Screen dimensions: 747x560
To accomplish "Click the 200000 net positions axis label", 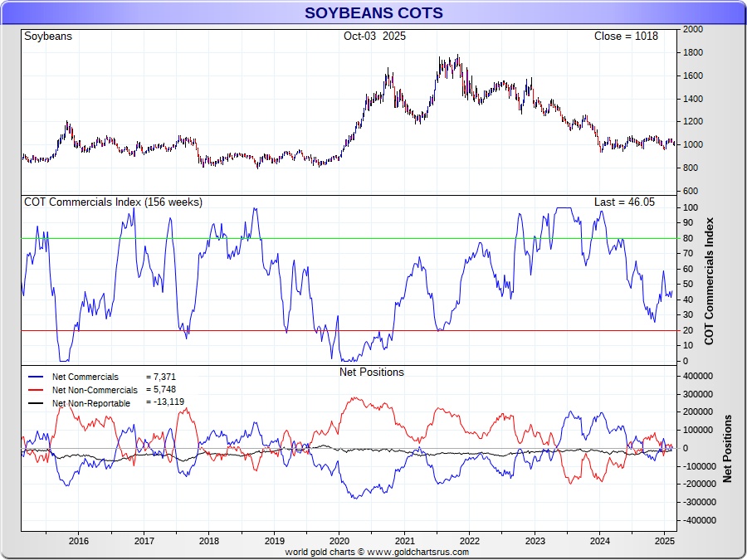I will [698, 412].
